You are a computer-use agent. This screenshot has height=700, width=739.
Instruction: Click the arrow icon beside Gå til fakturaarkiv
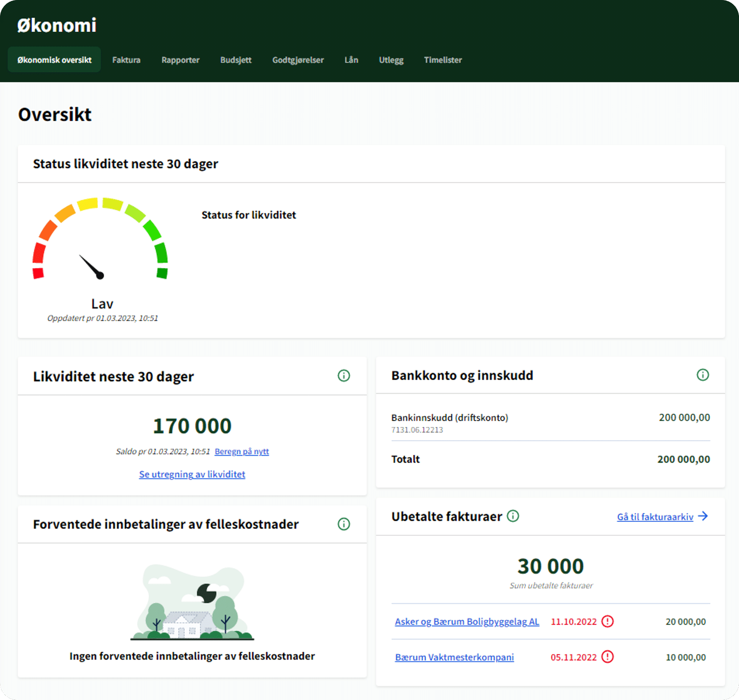(x=703, y=516)
